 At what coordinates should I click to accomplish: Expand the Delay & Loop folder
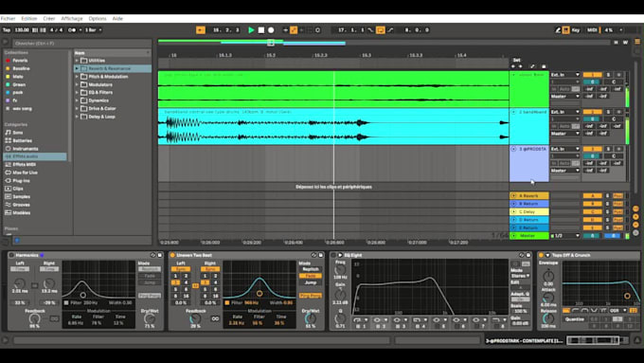point(77,117)
